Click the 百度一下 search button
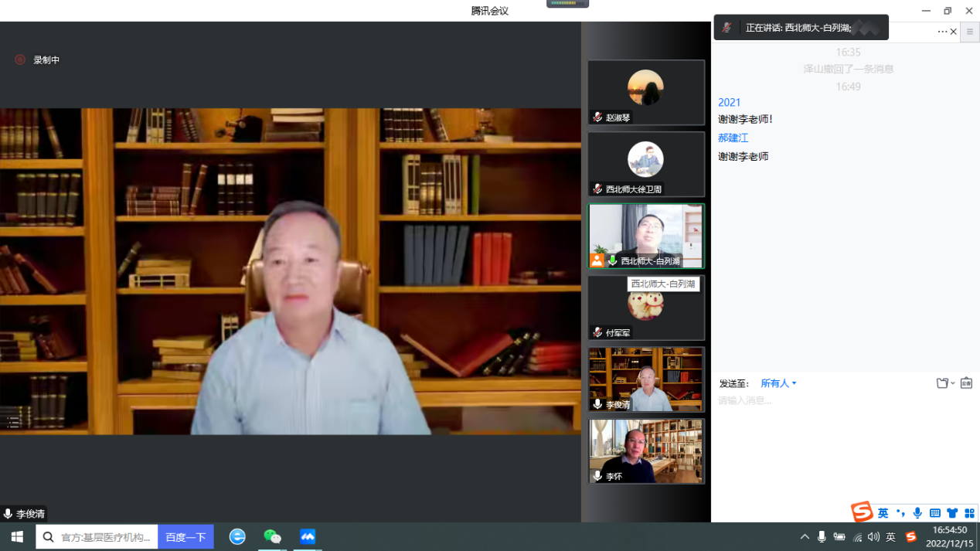Screen dimensions: 980x551 tap(185, 537)
